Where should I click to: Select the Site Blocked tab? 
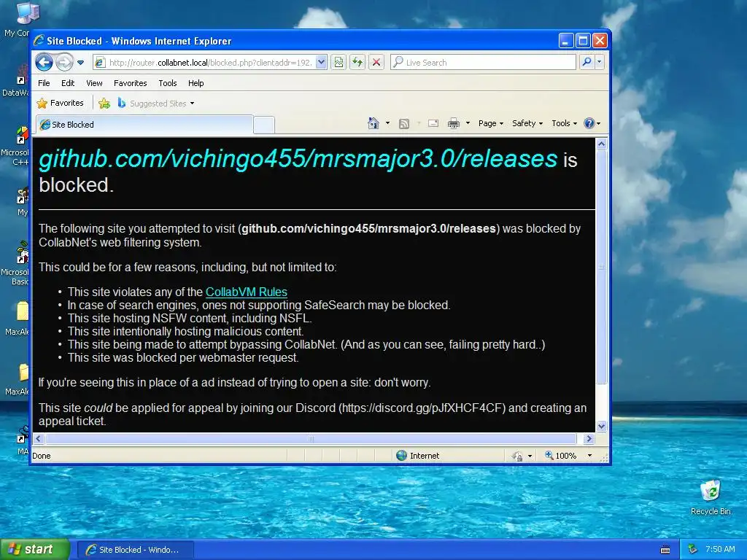click(144, 125)
